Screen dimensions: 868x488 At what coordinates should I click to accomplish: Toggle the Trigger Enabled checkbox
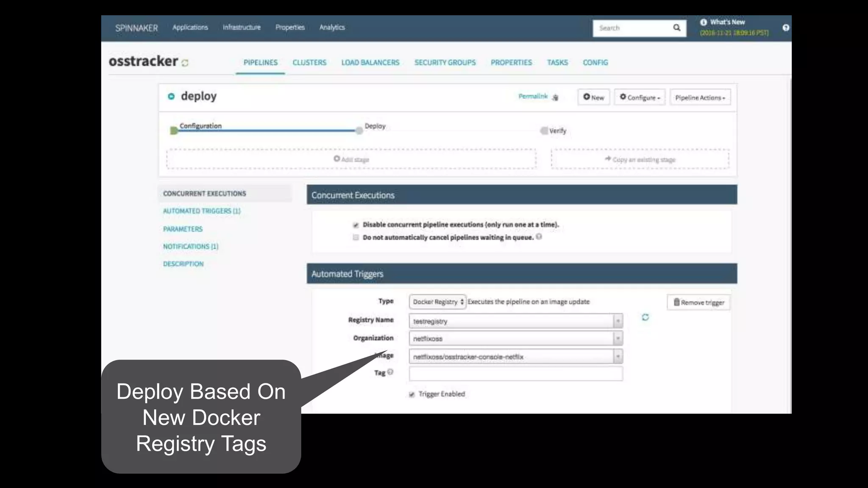coord(412,394)
